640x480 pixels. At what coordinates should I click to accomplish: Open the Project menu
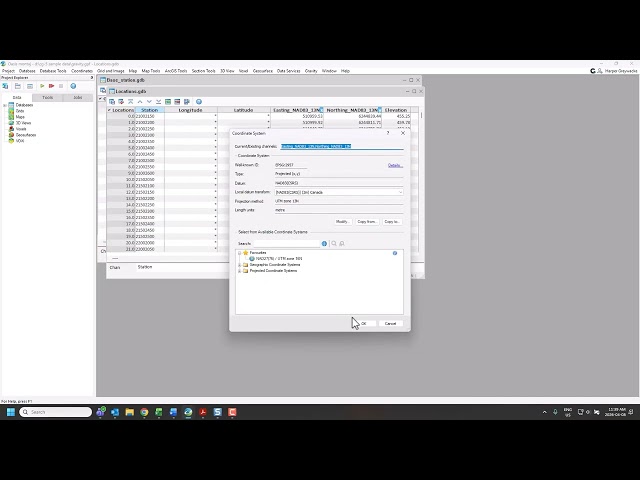[8, 71]
